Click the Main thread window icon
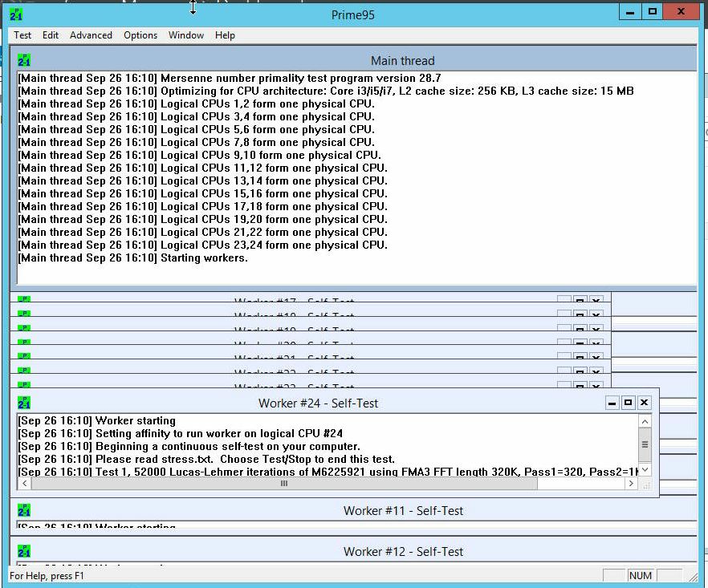This screenshot has height=588, width=708. (x=24, y=60)
